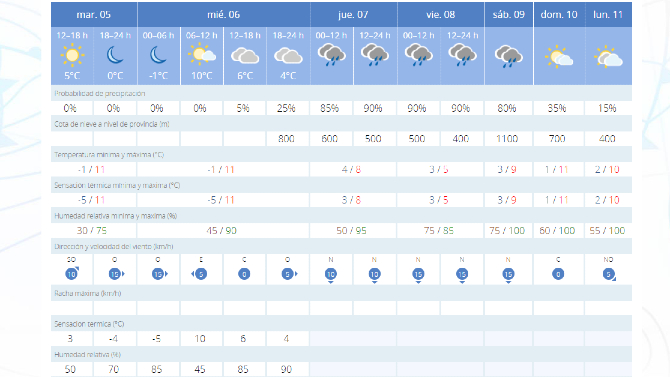This screenshot has height=377, width=670.
Task: Click the Humedad relativa mínima y máxima label
Action: pyautogui.click(x=115, y=216)
